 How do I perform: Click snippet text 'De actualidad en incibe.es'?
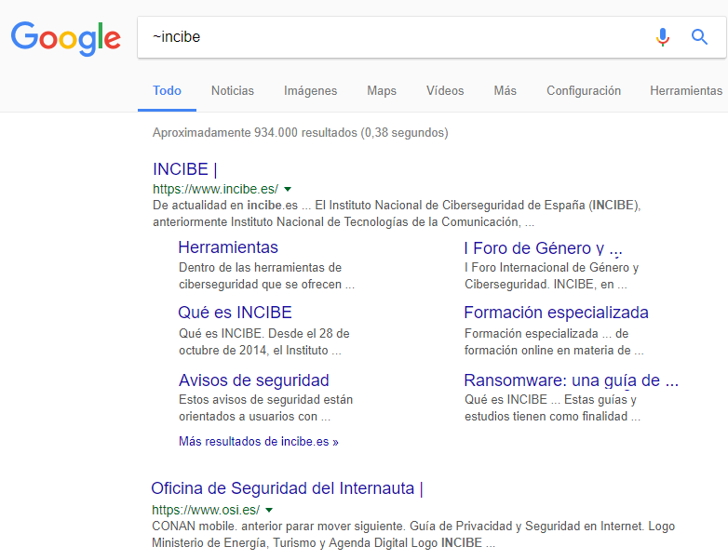tap(225, 205)
